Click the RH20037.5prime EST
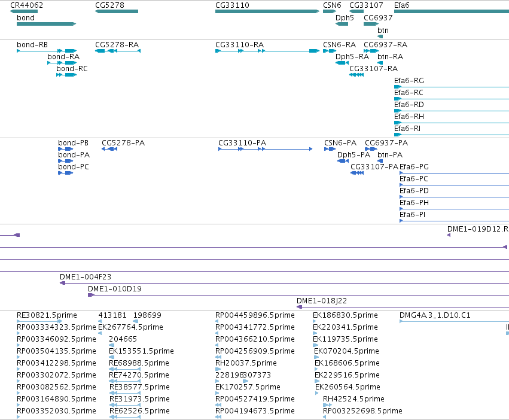Viewport: 509px width, 420px height. (x=218, y=369)
